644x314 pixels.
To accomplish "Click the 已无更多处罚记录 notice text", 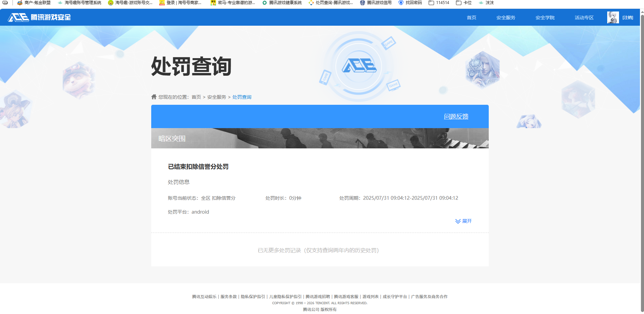I will click(318, 250).
